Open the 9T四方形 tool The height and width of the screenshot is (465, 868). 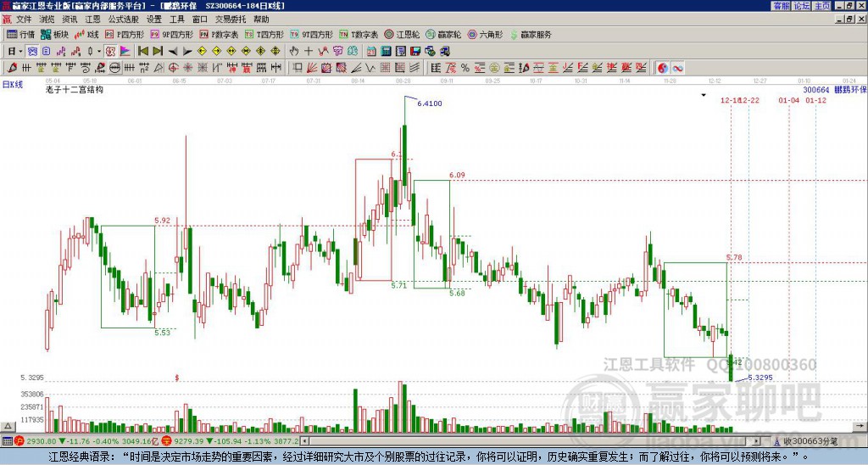(x=311, y=34)
